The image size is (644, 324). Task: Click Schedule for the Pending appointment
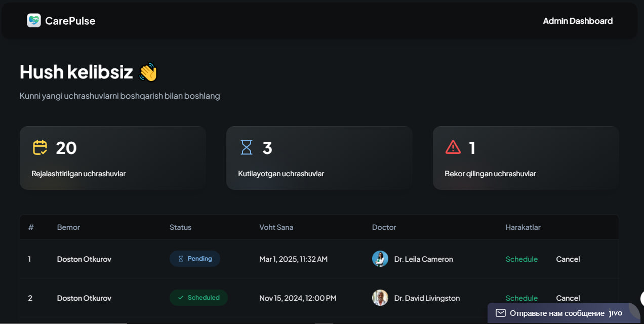pos(521,259)
